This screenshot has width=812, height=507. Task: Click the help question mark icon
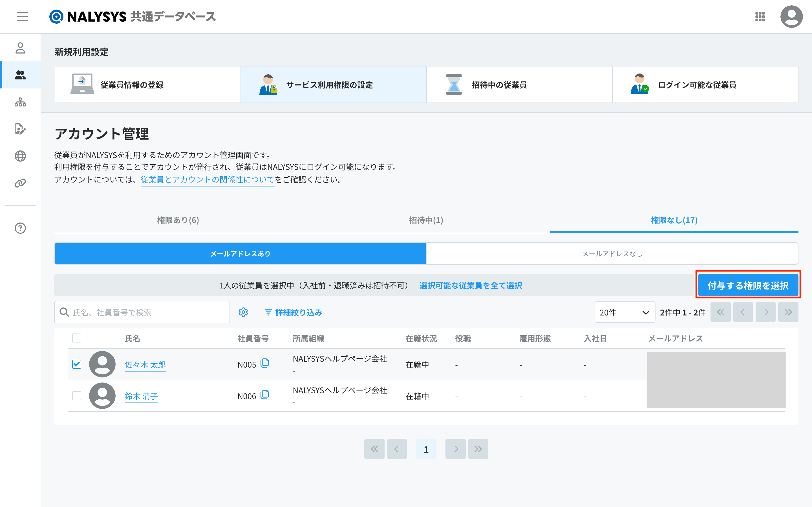point(20,228)
